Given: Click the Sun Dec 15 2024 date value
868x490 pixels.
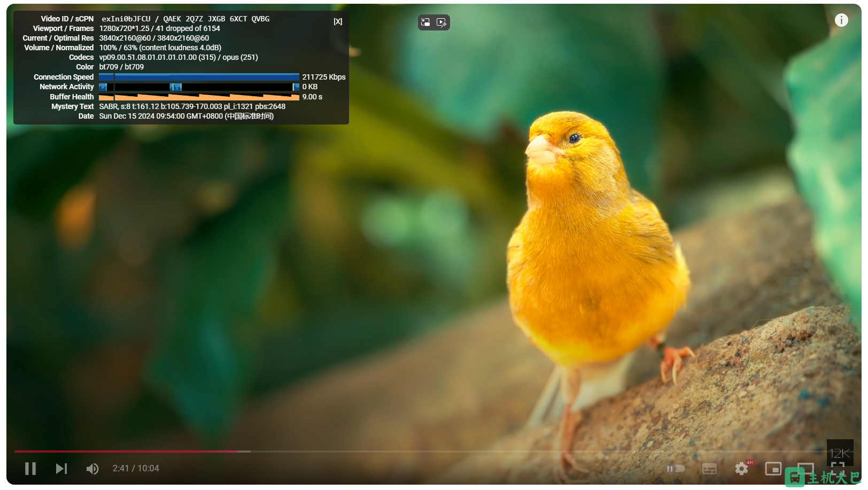Looking at the screenshot, I should coord(187,116).
